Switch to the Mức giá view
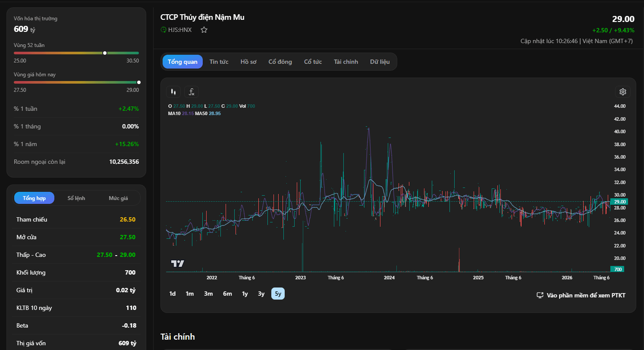Viewport: 644px width, 350px height. [118, 198]
